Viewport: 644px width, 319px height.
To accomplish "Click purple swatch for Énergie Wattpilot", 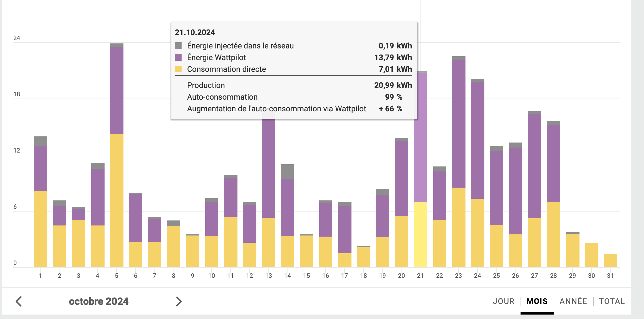I will [178, 57].
